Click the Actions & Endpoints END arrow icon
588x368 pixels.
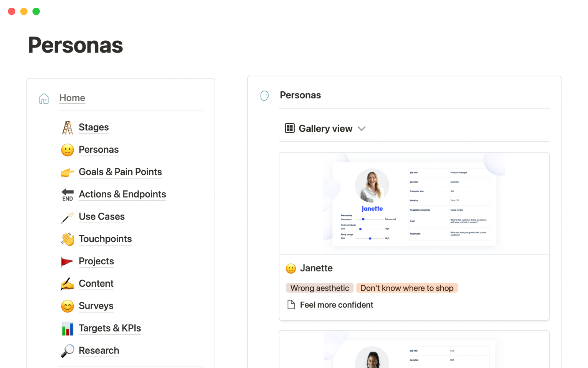pos(67,195)
